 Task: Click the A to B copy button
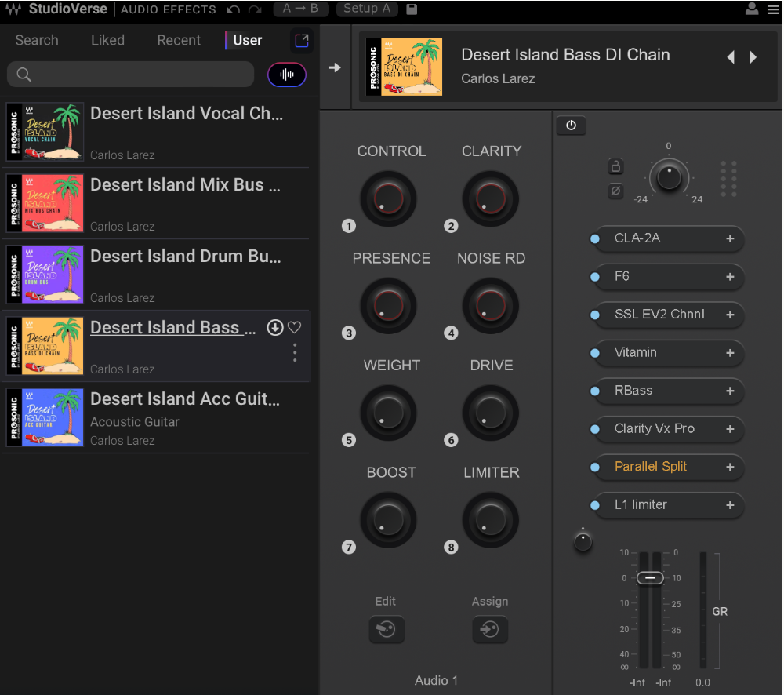click(301, 9)
